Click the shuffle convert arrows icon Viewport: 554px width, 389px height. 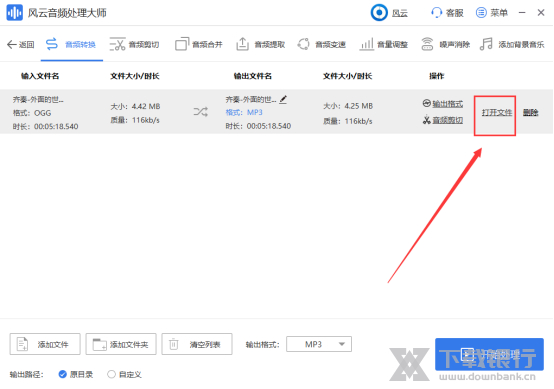tap(201, 112)
